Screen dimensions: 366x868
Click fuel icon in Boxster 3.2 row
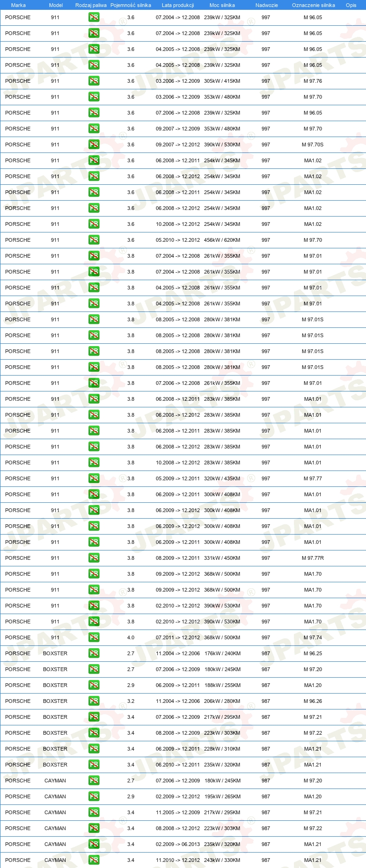pyautogui.click(x=94, y=701)
